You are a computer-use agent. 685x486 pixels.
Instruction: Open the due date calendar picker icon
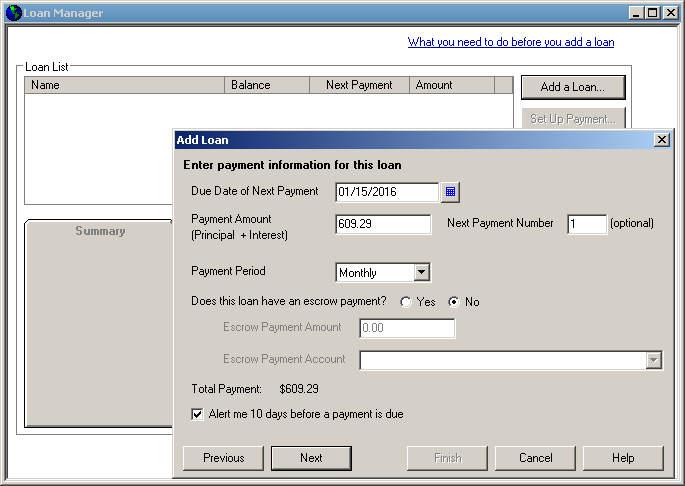pos(450,192)
